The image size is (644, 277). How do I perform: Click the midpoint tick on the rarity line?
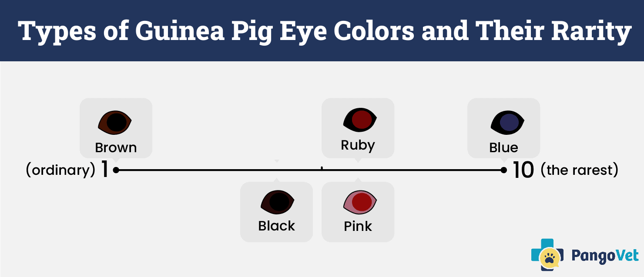tap(322, 168)
